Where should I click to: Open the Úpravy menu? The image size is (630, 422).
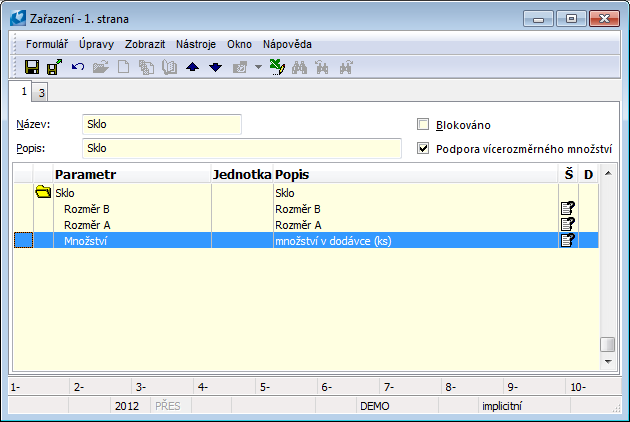click(x=96, y=44)
